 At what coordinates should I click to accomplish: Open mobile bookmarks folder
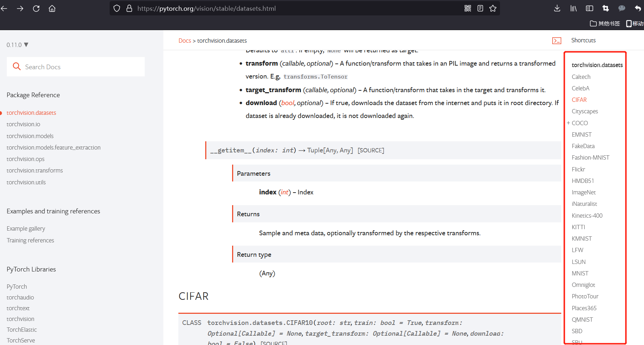(635, 23)
